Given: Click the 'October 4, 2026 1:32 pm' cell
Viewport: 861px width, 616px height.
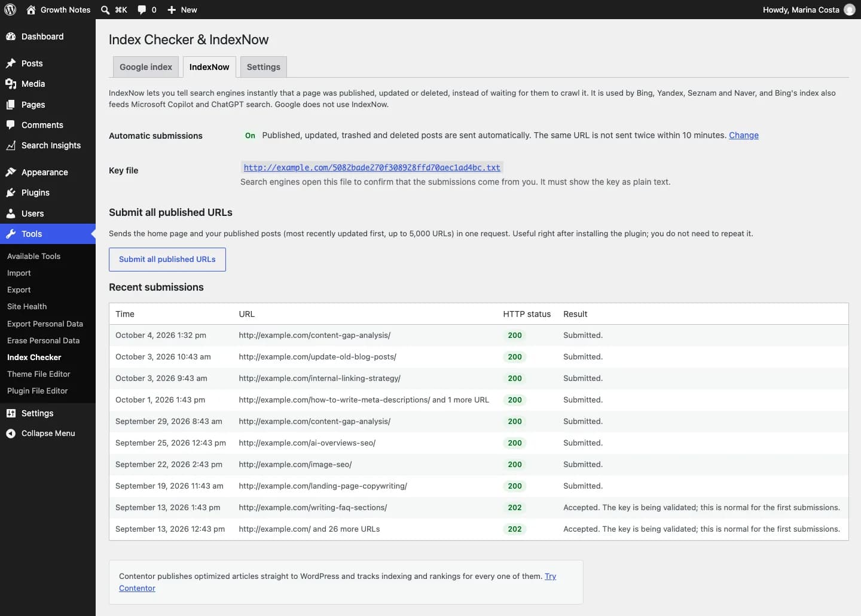Looking at the screenshot, I should coord(161,336).
